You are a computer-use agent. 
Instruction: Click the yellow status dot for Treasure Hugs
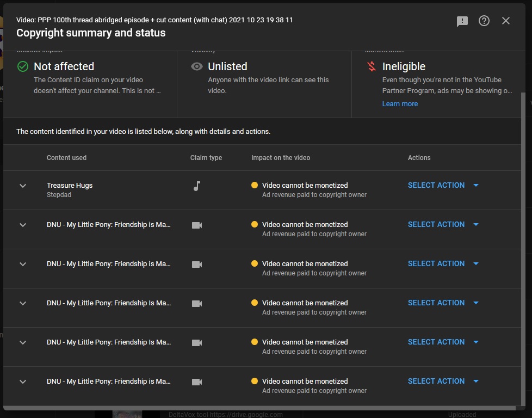(x=255, y=185)
